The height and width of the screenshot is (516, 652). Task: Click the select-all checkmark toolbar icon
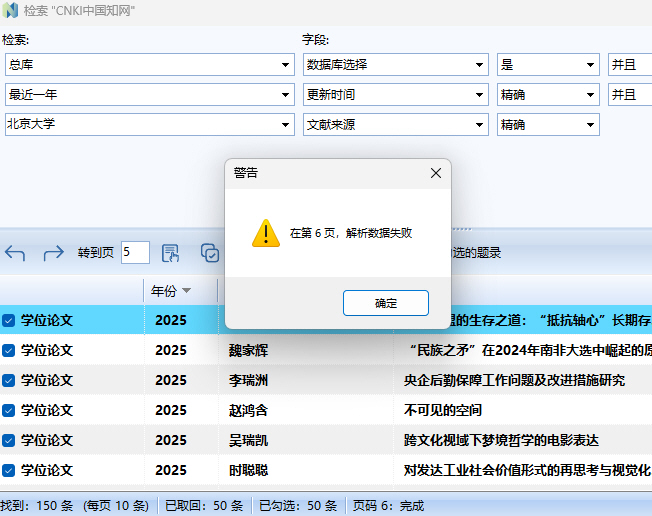pos(209,253)
